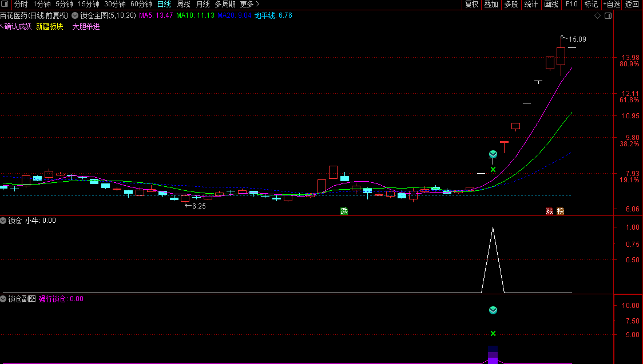Switch to the 月线 monthly tab
Viewport: 643px width, 364px height.
[x=203, y=4]
